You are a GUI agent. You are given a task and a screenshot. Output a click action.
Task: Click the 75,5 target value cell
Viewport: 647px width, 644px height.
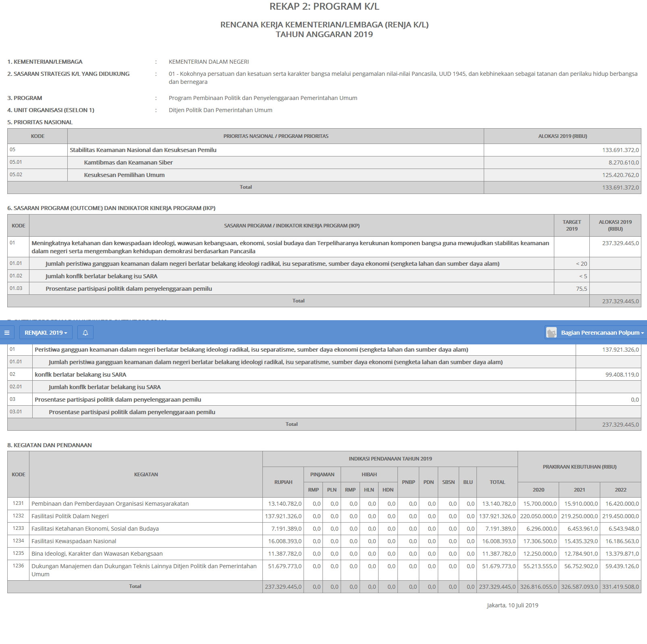pyautogui.click(x=581, y=289)
